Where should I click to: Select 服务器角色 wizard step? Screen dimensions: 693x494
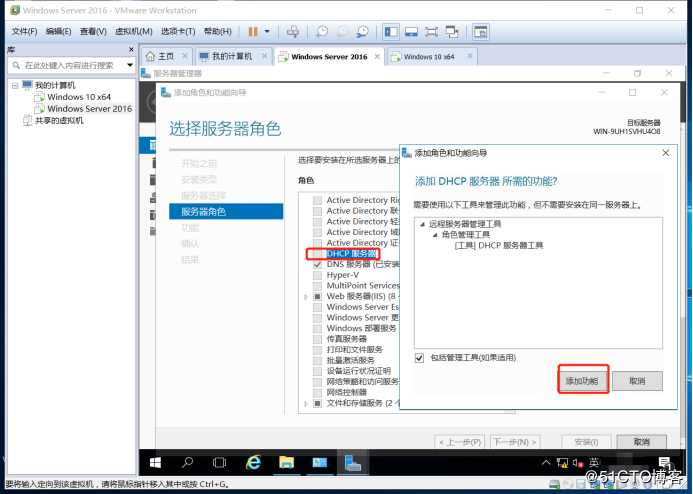[226, 212]
